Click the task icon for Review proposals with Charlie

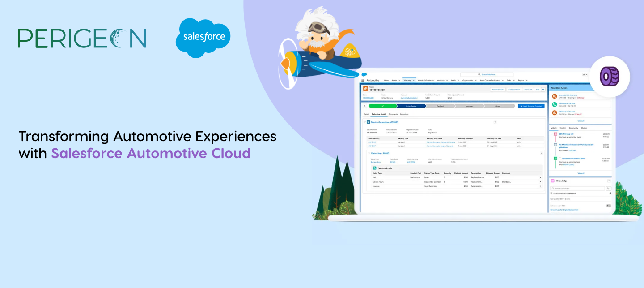click(555, 159)
